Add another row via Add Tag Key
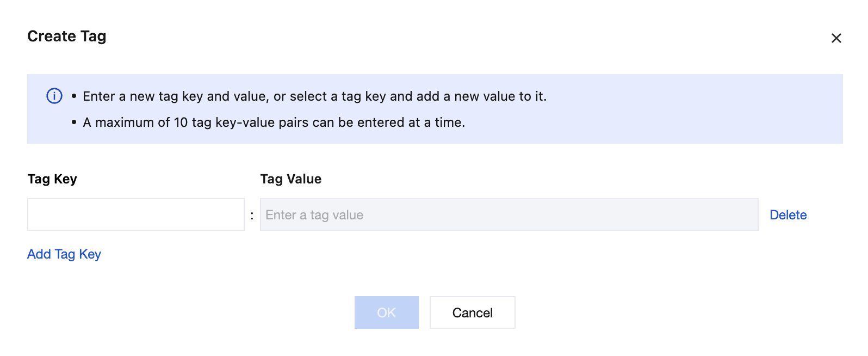 64,254
